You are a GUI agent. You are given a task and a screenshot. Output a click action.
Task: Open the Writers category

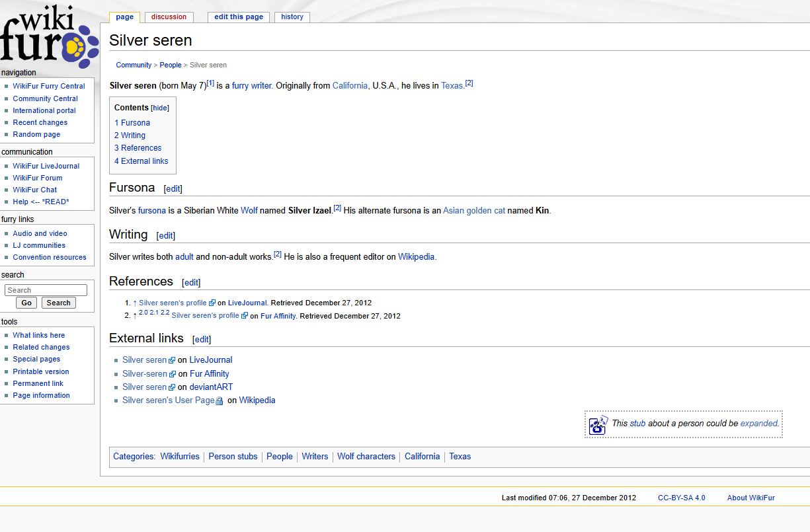pos(315,457)
